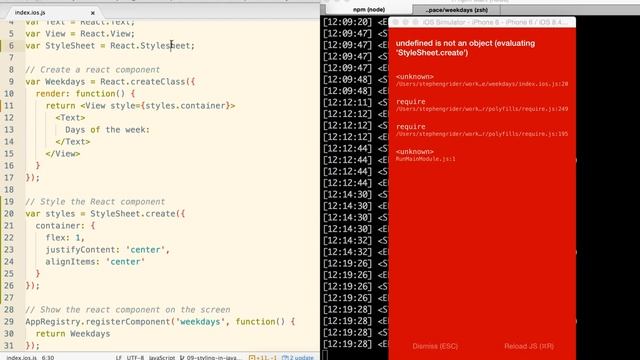This screenshot has width=640, height=360.
Task: Select the index.ios.js:20 stack frame
Action: [x=482, y=80]
